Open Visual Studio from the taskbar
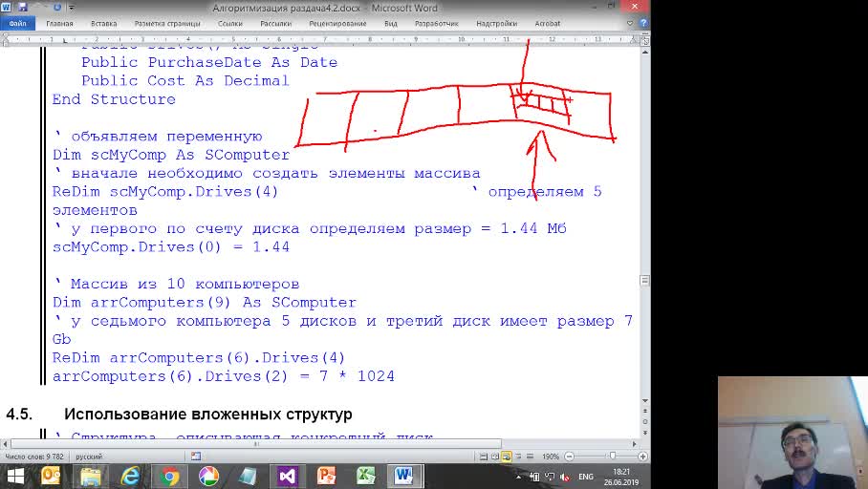 [x=288, y=477]
